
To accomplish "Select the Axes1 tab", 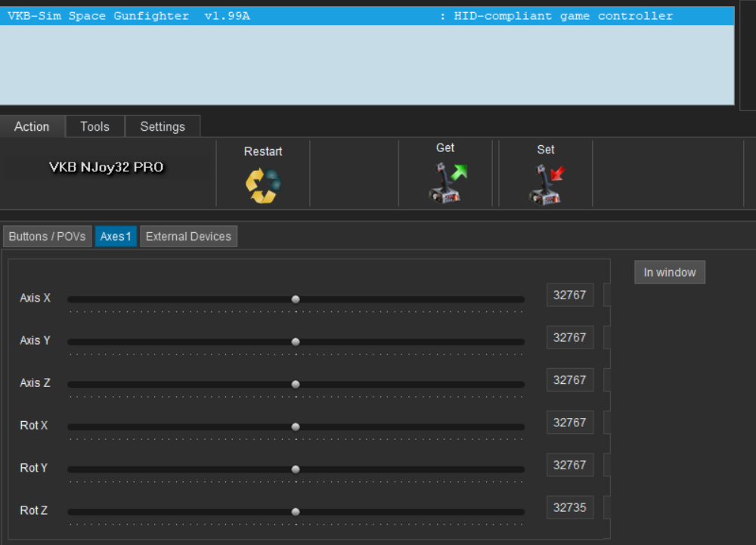I will 116,237.
